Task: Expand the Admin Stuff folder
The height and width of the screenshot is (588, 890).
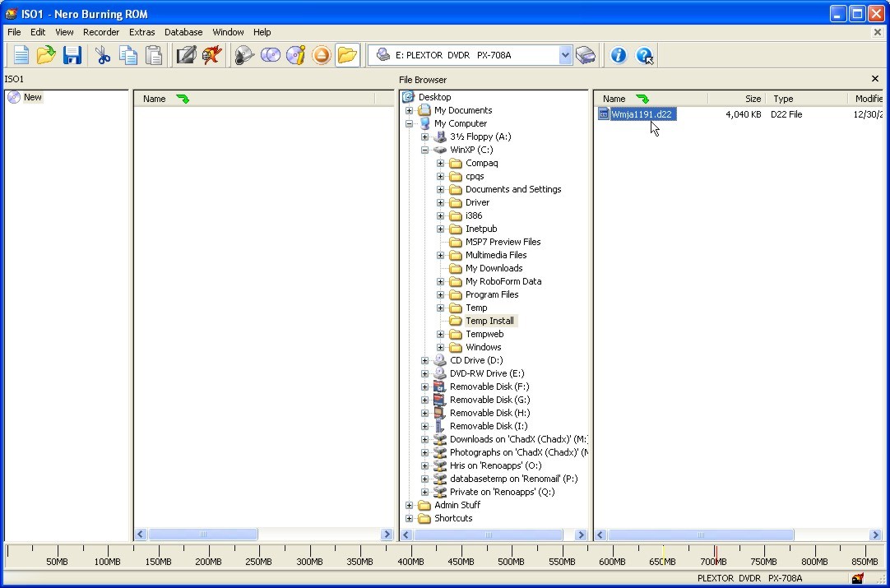Action: (409, 505)
